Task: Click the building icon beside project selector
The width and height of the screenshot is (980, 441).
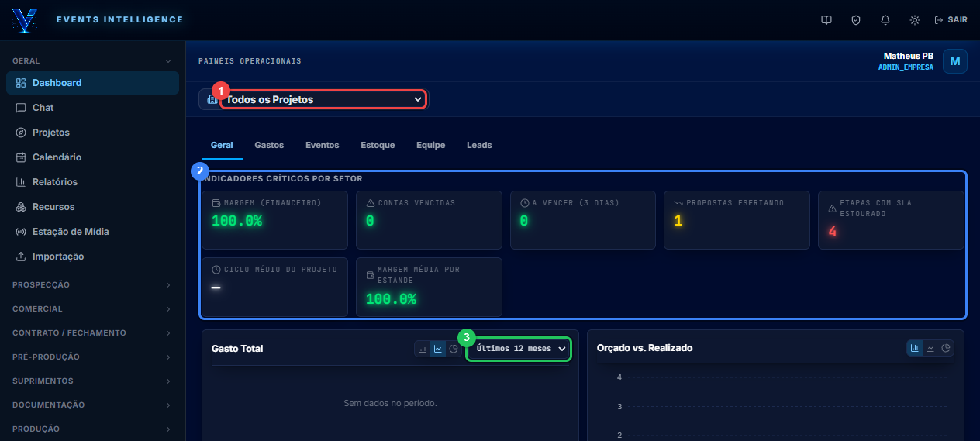Action: (x=211, y=99)
